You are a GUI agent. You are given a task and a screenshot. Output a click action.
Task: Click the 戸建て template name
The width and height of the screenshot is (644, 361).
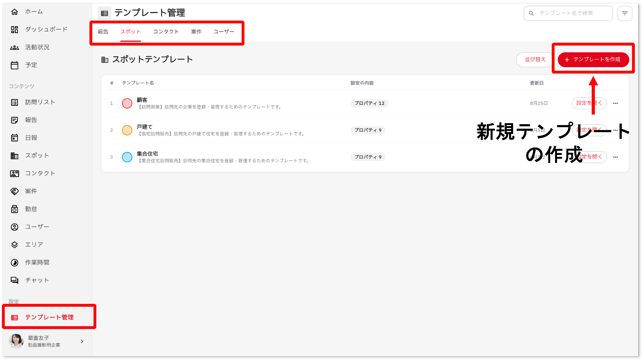pyautogui.click(x=145, y=126)
